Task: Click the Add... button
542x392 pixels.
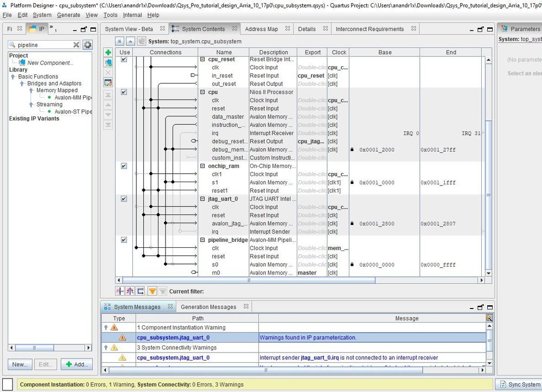Action: pos(76,364)
